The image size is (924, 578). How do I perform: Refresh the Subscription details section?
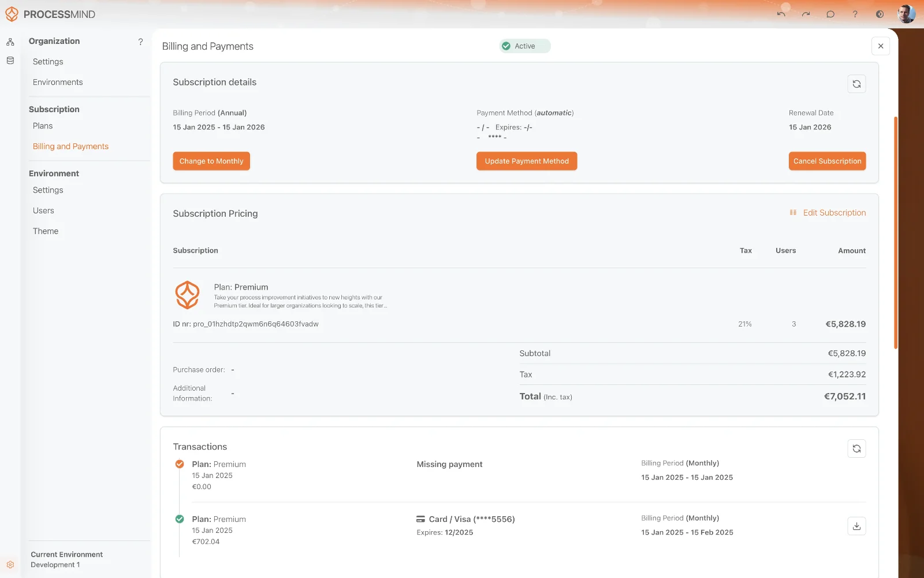tap(856, 84)
